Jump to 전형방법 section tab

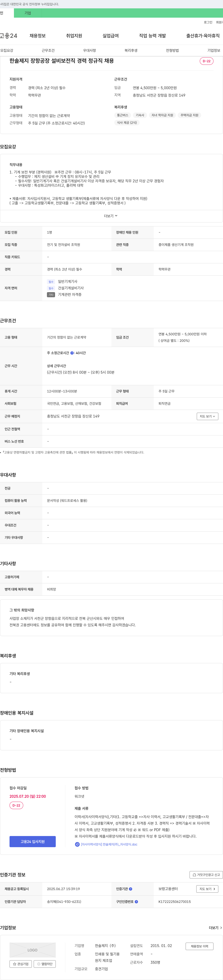coord(172,50)
